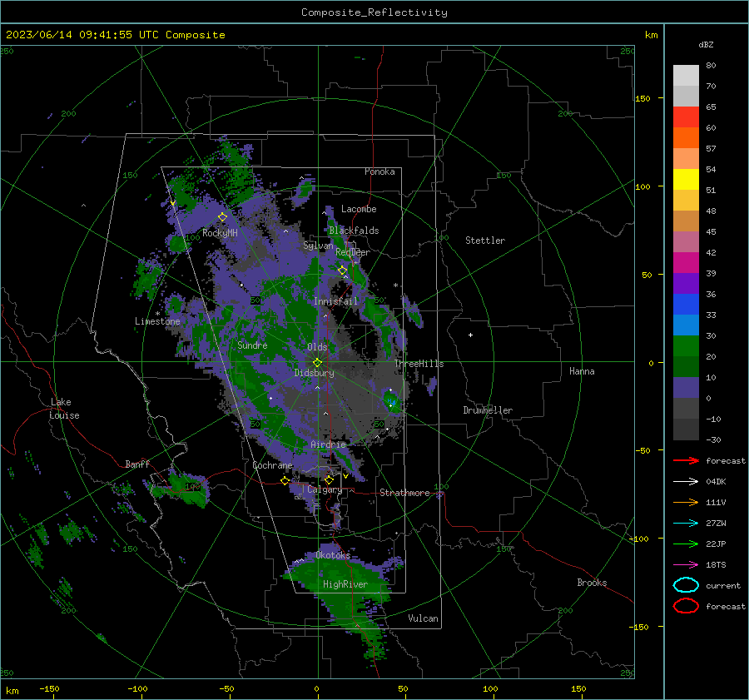The height and width of the screenshot is (700, 749).
Task: Click the white 04DK arrow legend icon
Action: tap(686, 482)
